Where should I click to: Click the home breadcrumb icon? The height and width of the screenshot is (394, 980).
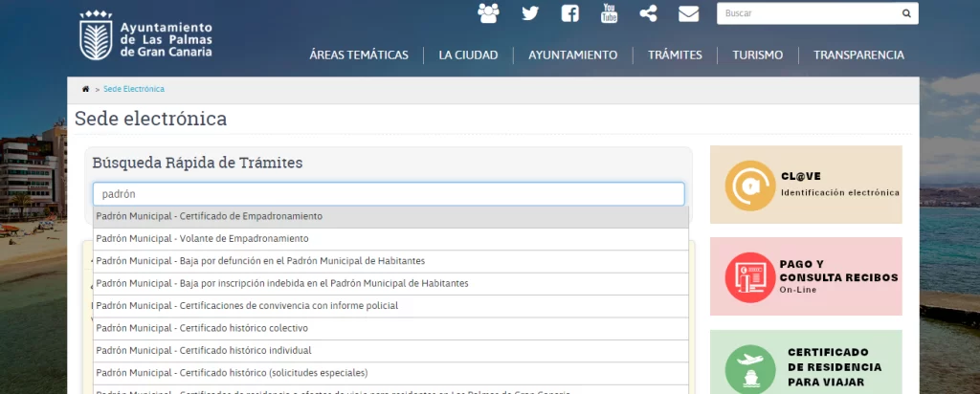click(x=85, y=89)
